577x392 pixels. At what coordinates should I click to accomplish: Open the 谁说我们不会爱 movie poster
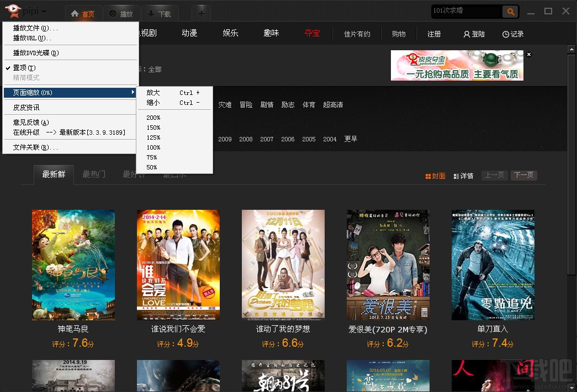pyautogui.click(x=178, y=265)
